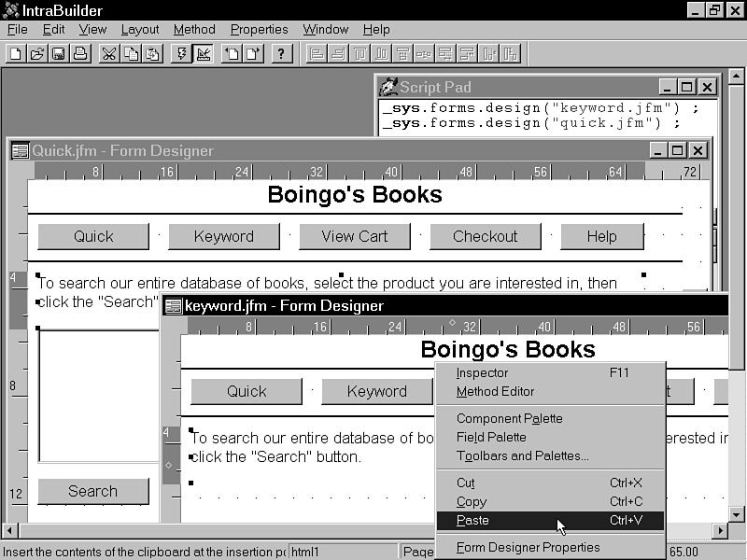Click the keyword.jfm Form Designer title icon

coord(174,306)
